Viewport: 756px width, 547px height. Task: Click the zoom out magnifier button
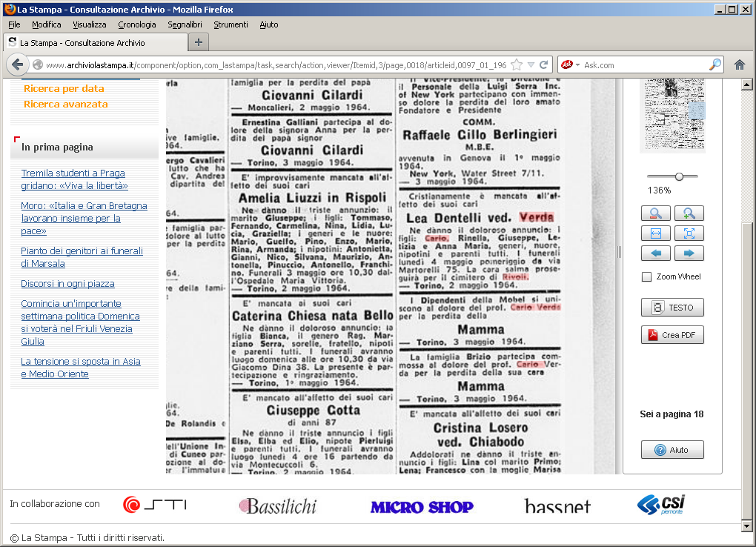pyautogui.click(x=656, y=213)
